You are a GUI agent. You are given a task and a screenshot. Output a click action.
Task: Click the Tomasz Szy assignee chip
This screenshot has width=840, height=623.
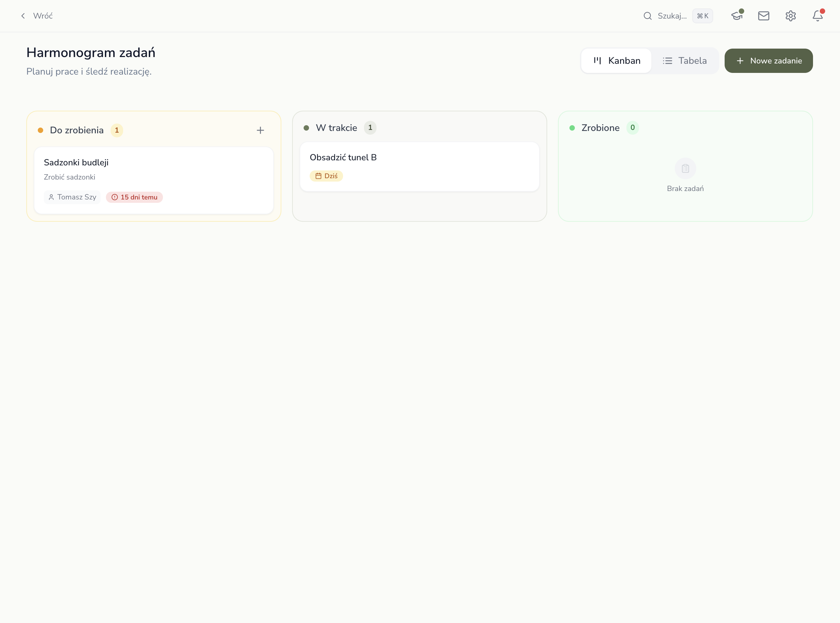pyautogui.click(x=72, y=197)
